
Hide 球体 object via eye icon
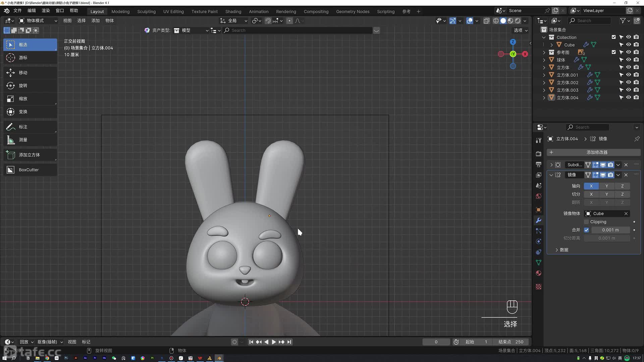(x=629, y=60)
